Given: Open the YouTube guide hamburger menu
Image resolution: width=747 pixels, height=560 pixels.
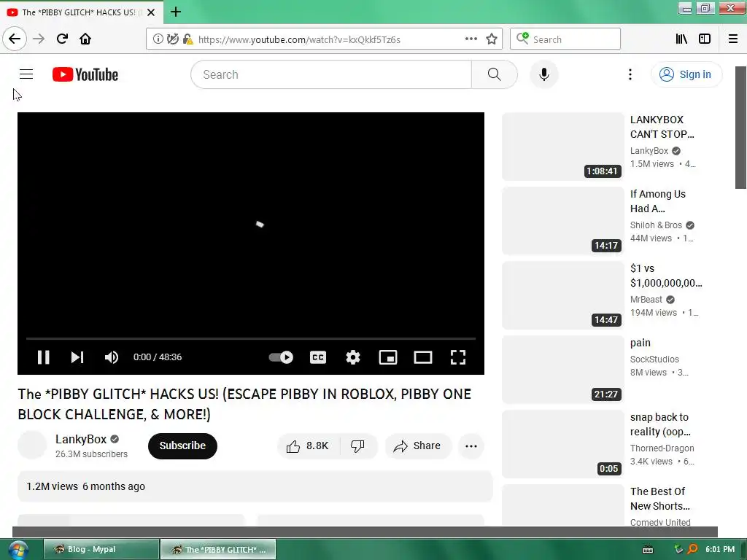Looking at the screenshot, I should (x=26, y=74).
